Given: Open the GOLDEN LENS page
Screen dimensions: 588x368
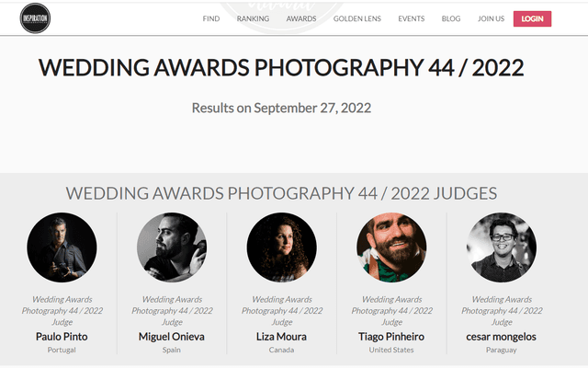Looking at the screenshot, I should click(x=357, y=18).
